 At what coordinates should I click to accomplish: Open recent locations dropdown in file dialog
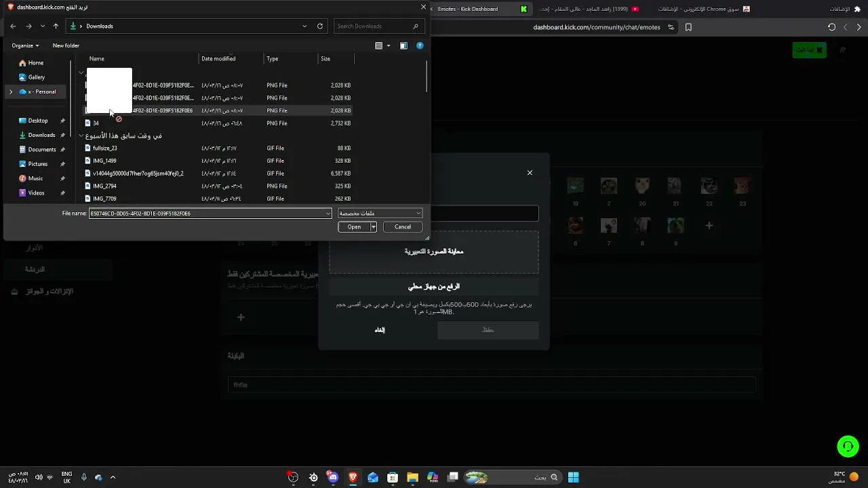click(x=43, y=26)
